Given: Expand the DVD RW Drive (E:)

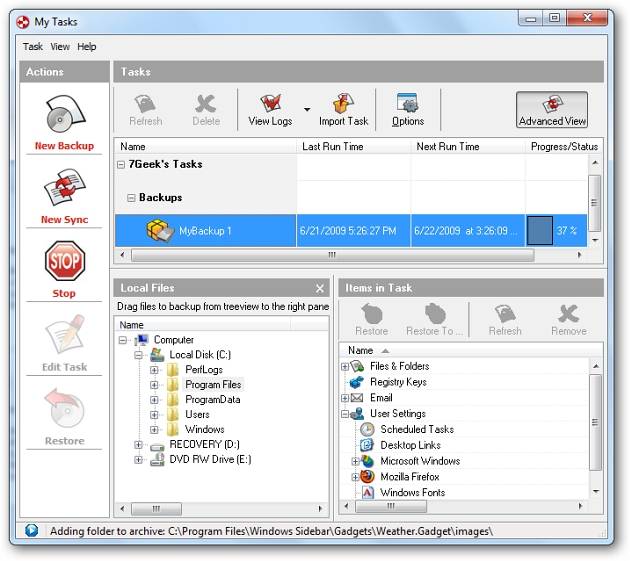Looking at the screenshot, I should click(139, 459).
